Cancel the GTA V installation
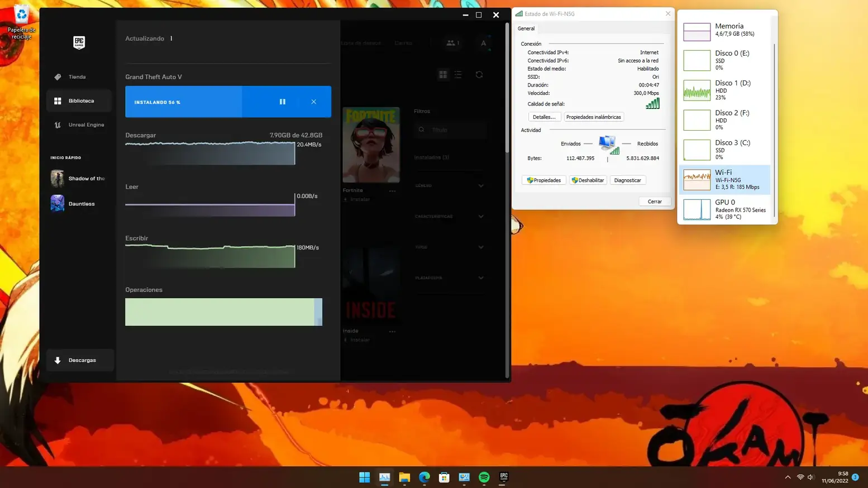Screen dimensions: 868x488 (313, 102)
